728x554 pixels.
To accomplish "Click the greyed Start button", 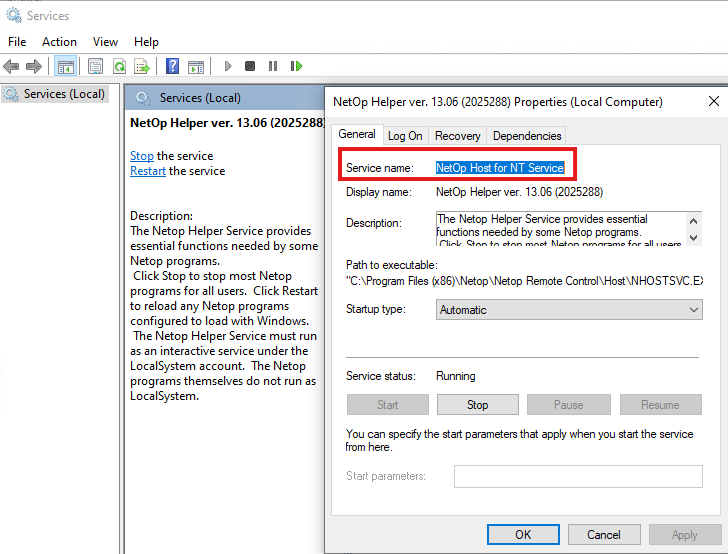I will point(388,405).
